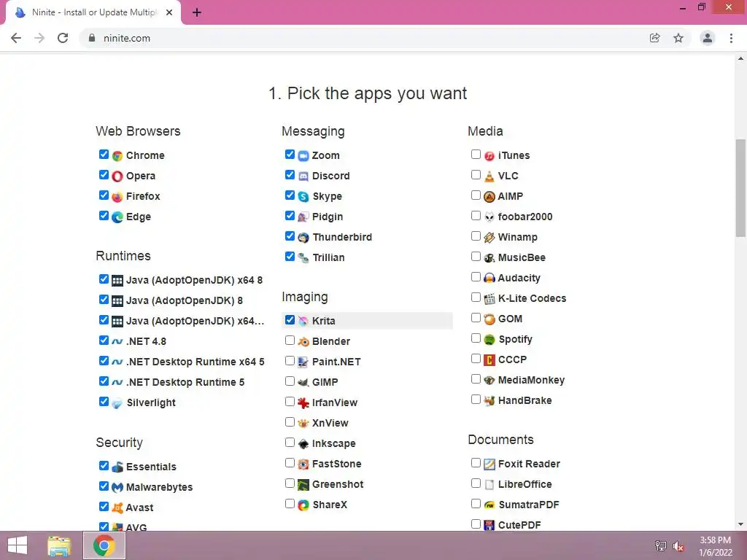Click the muted volume tray icon

point(678,546)
